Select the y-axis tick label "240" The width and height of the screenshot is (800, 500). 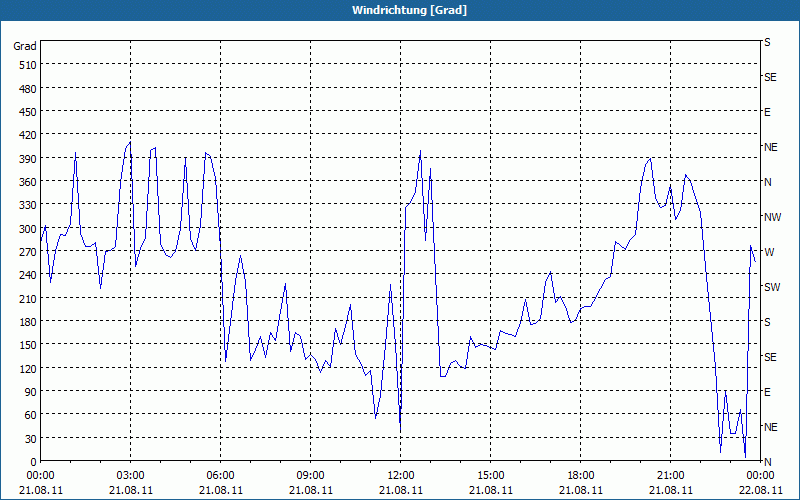(x=28, y=275)
